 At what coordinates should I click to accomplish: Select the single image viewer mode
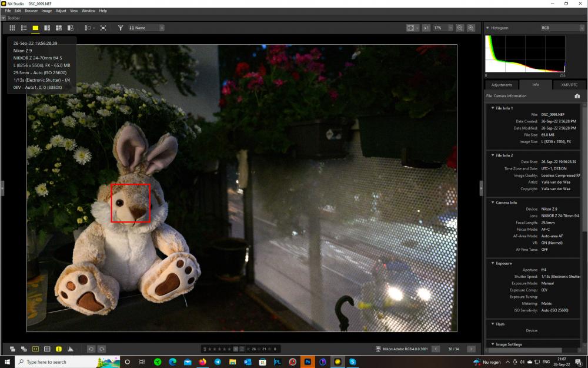pos(35,28)
